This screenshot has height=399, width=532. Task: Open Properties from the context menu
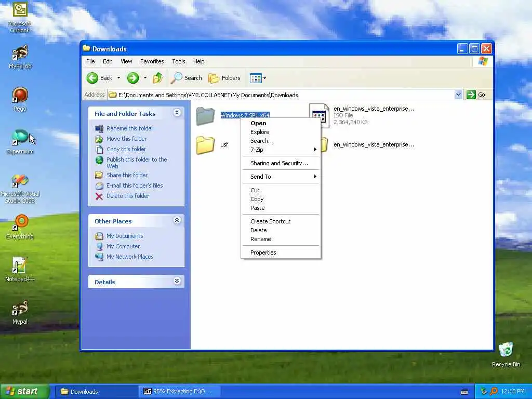pos(281,252)
